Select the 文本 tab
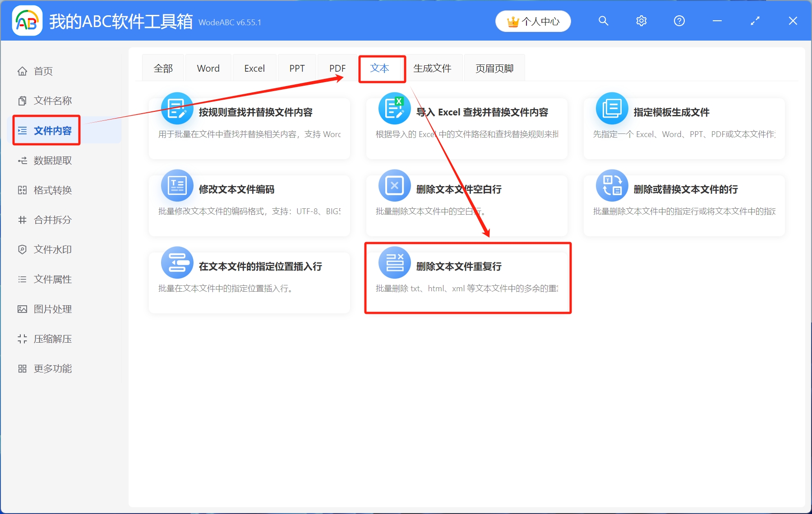Image resolution: width=812 pixels, height=514 pixels. click(380, 68)
